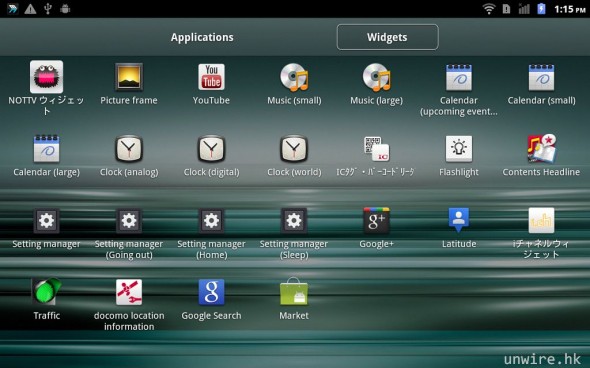
Task: Choose the Picture frame widget
Action: coord(129,77)
